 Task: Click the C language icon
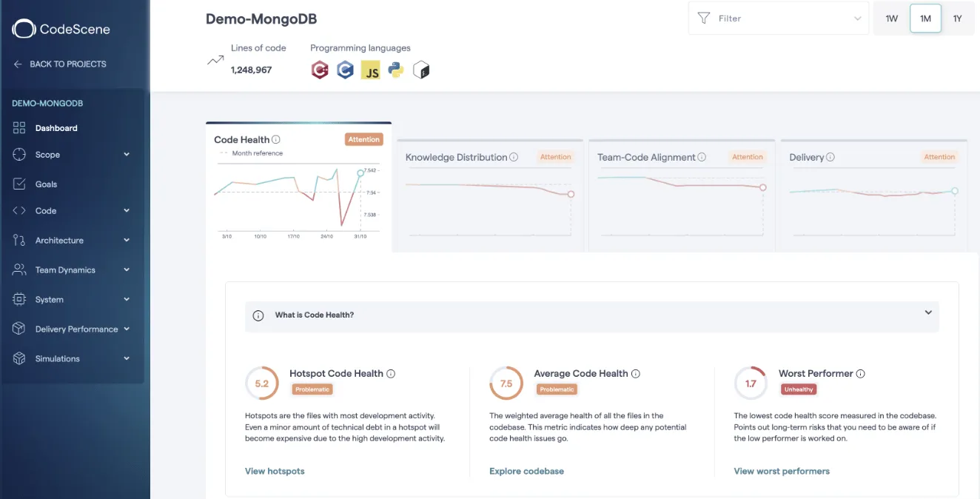(345, 70)
